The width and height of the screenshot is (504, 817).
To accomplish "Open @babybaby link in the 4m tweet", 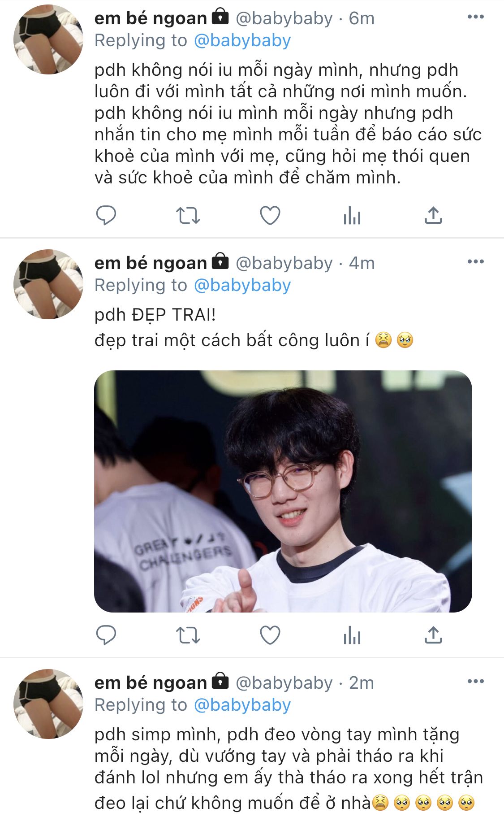I will coord(242,286).
